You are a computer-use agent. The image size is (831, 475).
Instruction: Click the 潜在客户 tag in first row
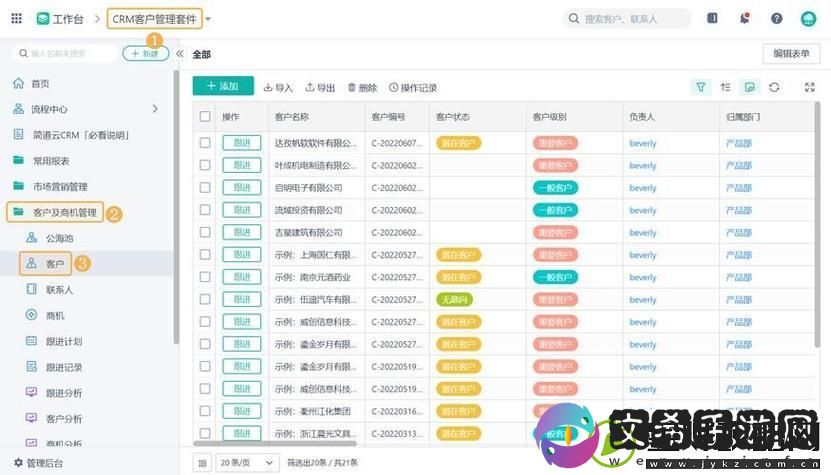tap(458, 143)
